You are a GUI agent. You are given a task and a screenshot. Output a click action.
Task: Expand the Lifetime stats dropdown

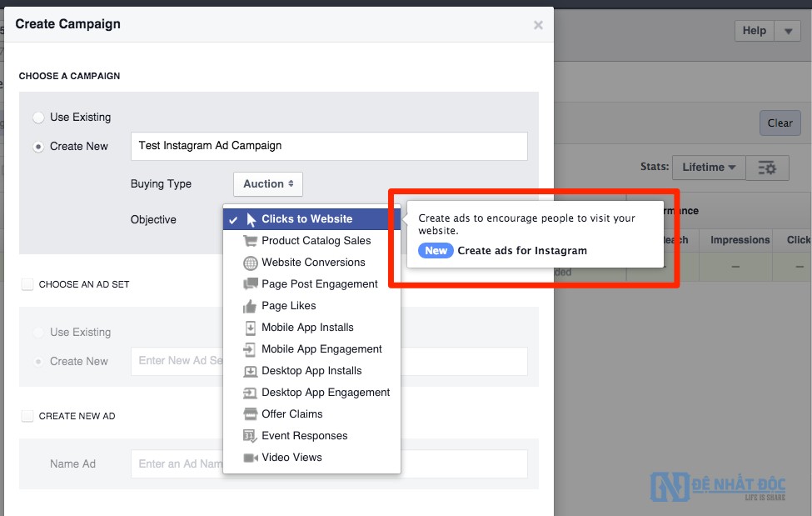click(708, 168)
